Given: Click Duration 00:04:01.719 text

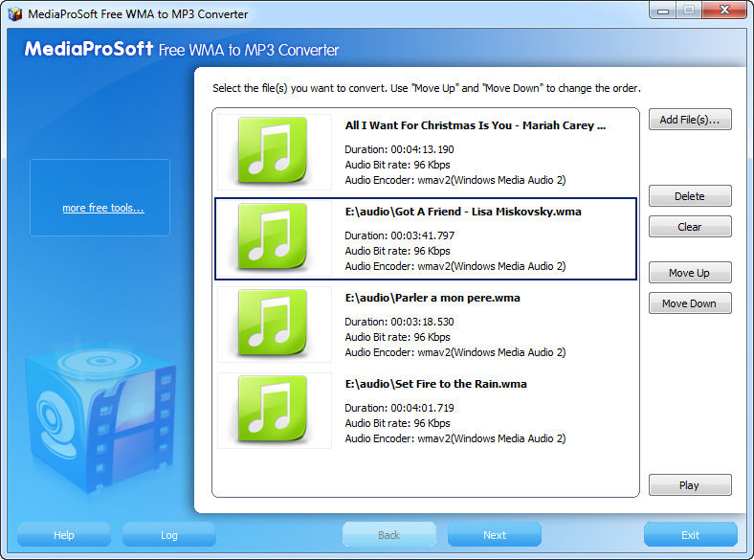Looking at the screenshot, I should (399, 408).
